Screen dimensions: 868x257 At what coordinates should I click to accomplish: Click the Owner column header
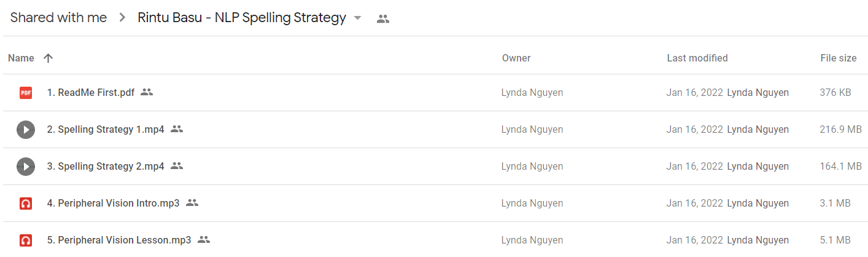(516, 58)
